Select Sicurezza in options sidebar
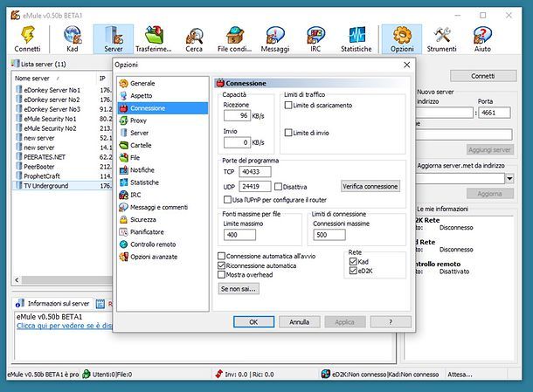533x392 pixels. (142, 220)
